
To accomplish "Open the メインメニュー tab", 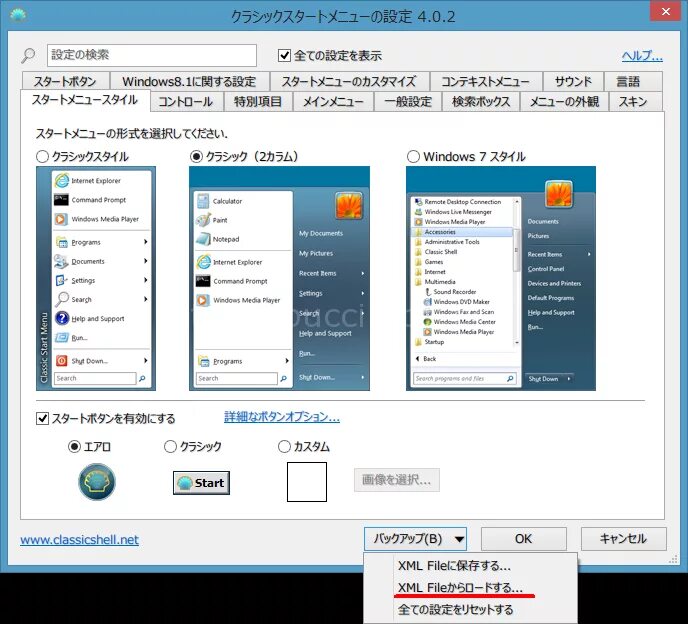I will tap(333, 102).
